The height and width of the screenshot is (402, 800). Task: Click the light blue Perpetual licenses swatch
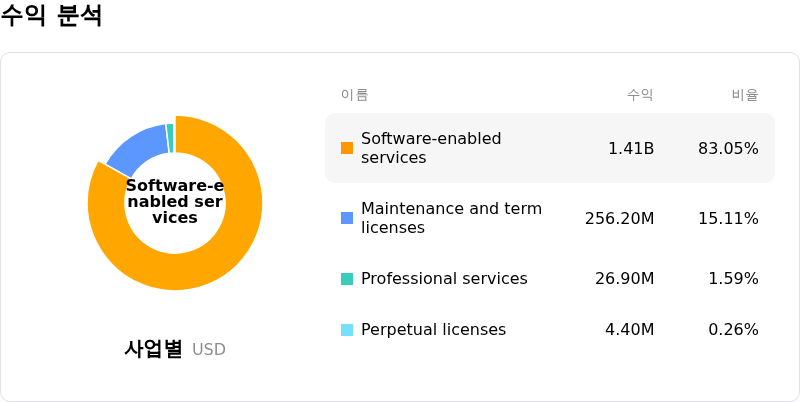347,330
